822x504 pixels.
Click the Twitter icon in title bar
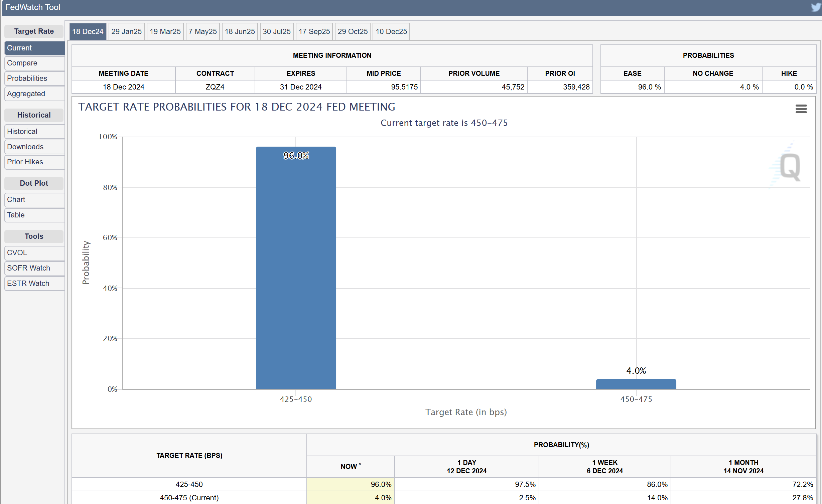coord(816,7)
